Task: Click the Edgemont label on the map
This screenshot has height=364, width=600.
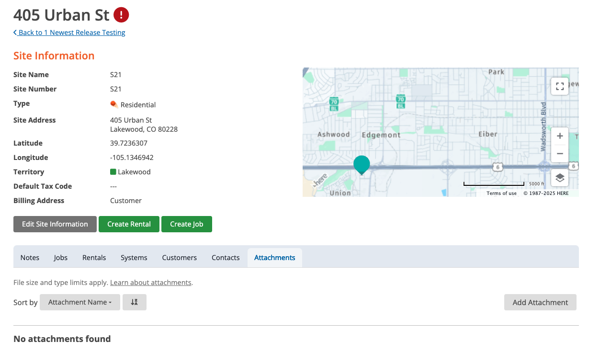Action: click(x=381, y=135)
